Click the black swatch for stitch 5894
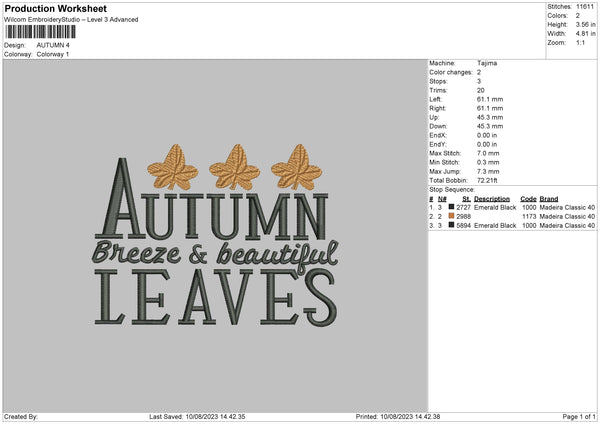The width and height of the screenshot is (600, 424). 453,225
